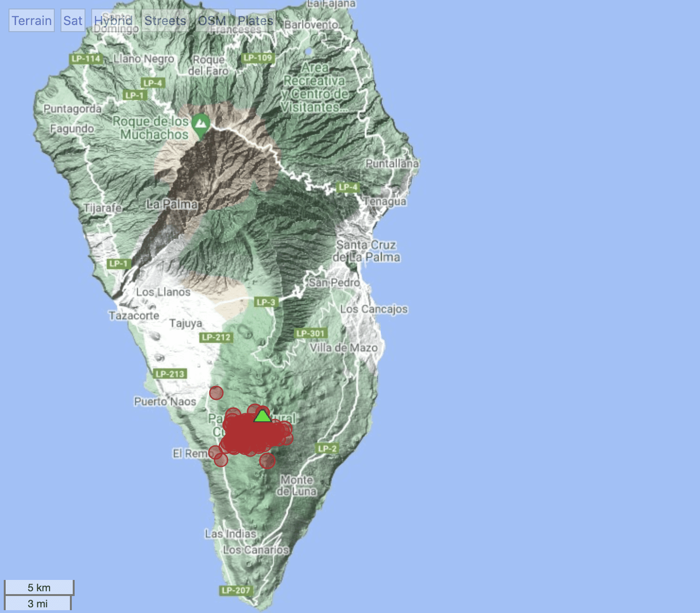This screenshot has height=613, width=700.
Task: Click the Roque del Faro label
Action: pyautogui.click(x=208, y=65)
